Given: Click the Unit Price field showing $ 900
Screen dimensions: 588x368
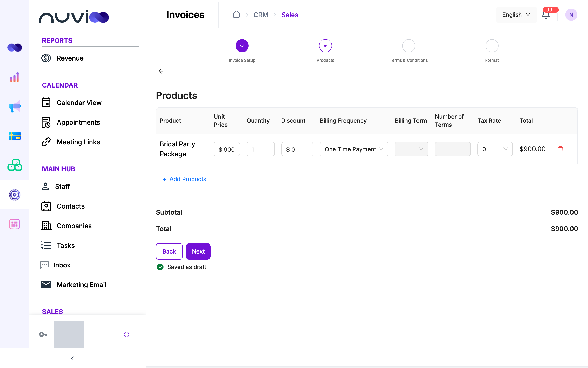Looking at the screenshot, I should [227, 149].
